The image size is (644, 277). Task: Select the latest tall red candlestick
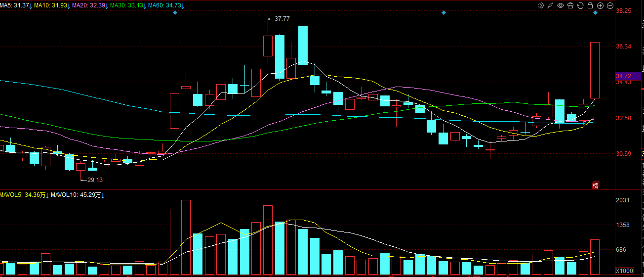595,70
